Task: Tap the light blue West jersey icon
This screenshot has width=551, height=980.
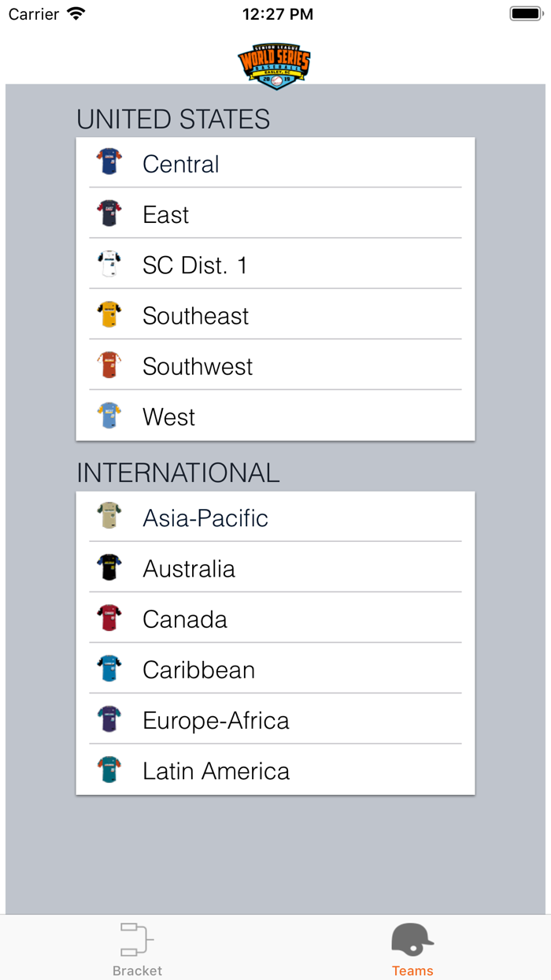Action: [x=109, y=415]
